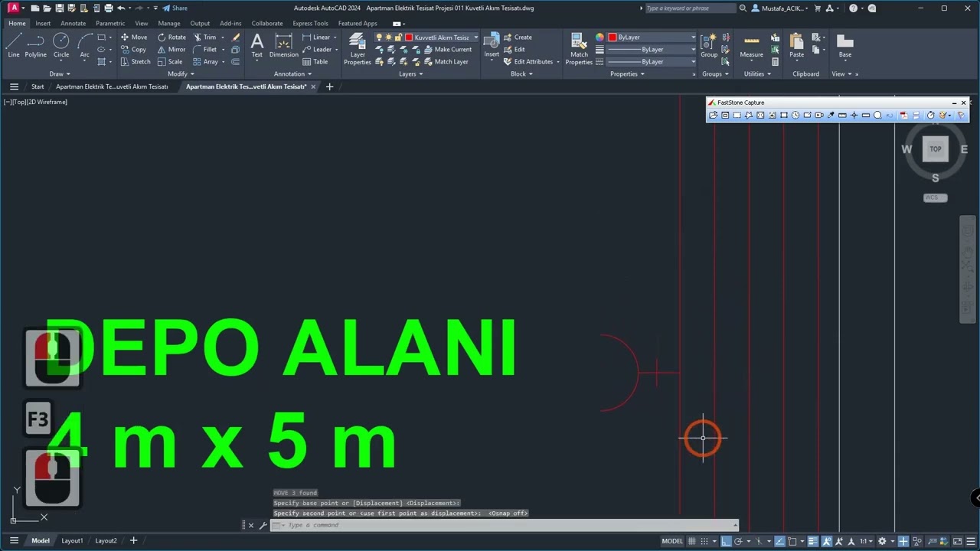Toggle object snap tracking in status bar

point(779,541)
